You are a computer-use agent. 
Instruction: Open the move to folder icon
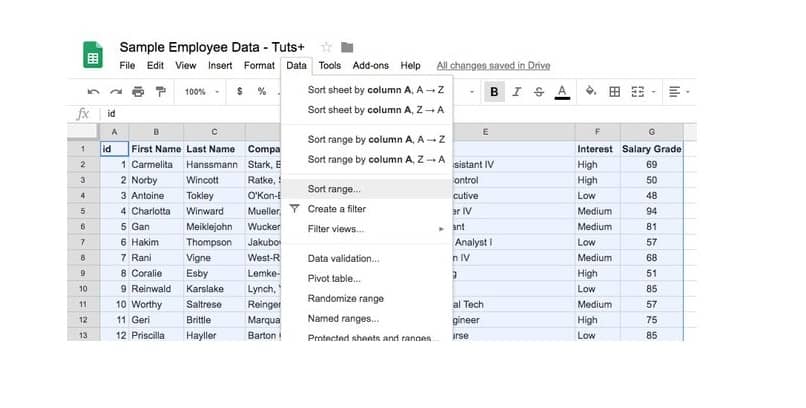[x=347, y=47]
